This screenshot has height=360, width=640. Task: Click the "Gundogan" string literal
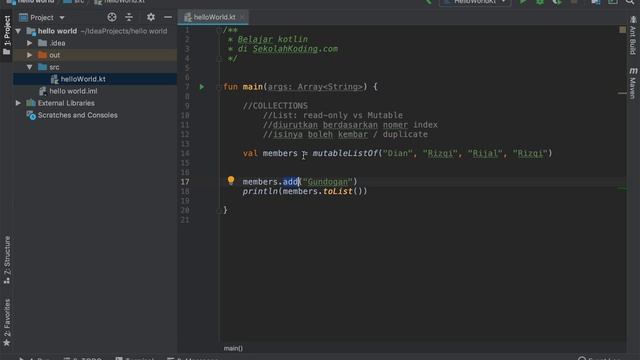tap(327, 182)
